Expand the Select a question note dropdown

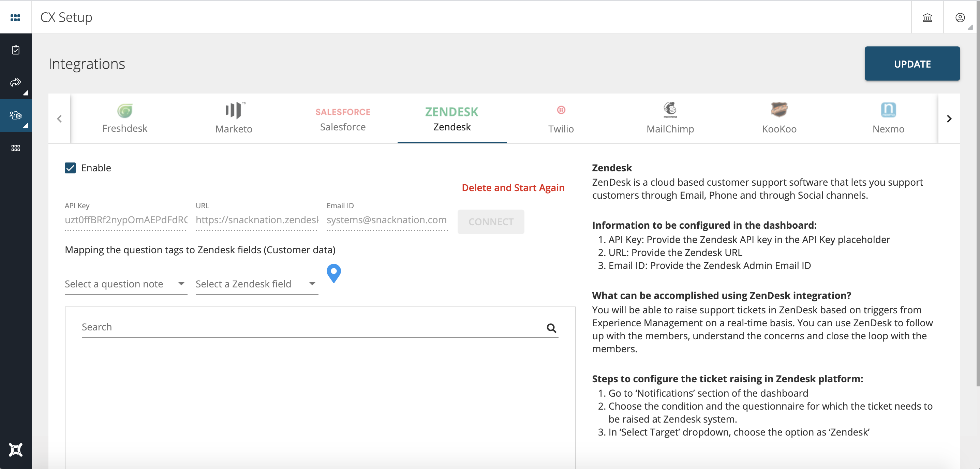tap(126, 284)
